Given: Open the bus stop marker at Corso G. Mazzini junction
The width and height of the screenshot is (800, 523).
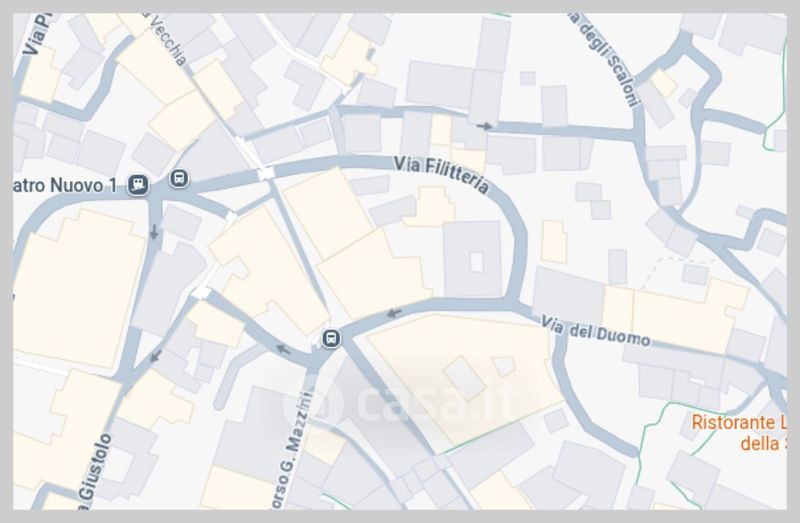Looking at the screenshot, I should [x=331, y=338].
